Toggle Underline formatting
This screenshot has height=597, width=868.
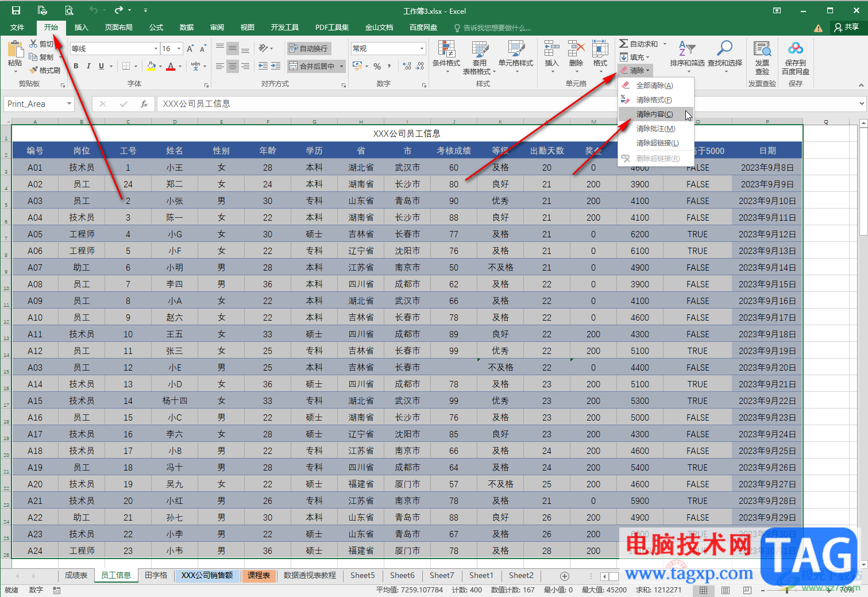tap(101, 66)
